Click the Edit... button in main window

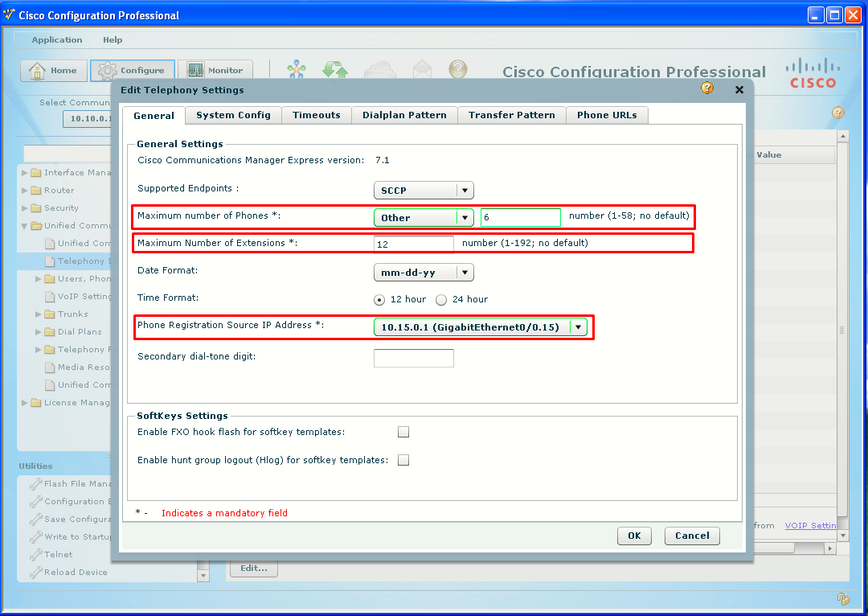pyautogui.click(x=254, y=569)
